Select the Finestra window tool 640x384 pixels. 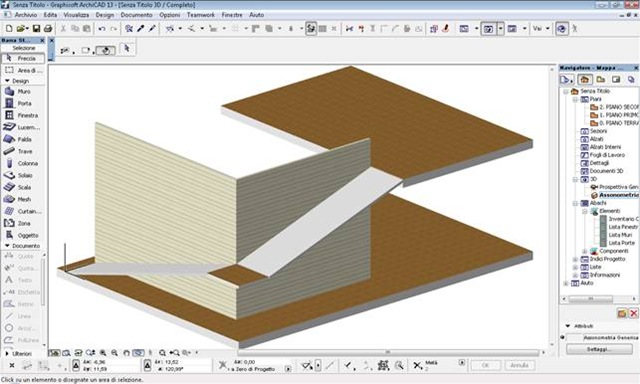[x=23, y=115]
